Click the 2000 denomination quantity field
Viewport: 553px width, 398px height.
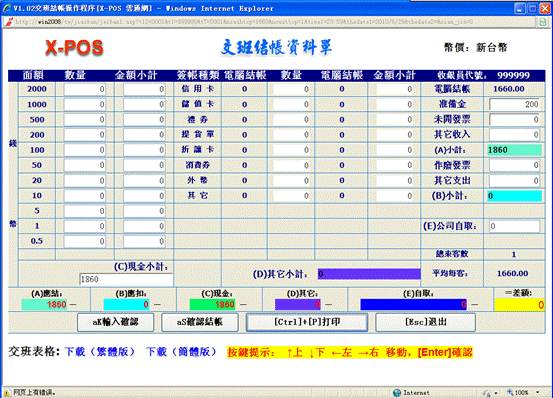pyautogui.click(x=85, y=89)
